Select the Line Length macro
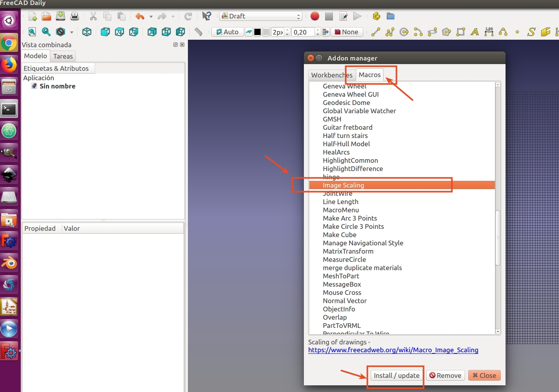 340,202
